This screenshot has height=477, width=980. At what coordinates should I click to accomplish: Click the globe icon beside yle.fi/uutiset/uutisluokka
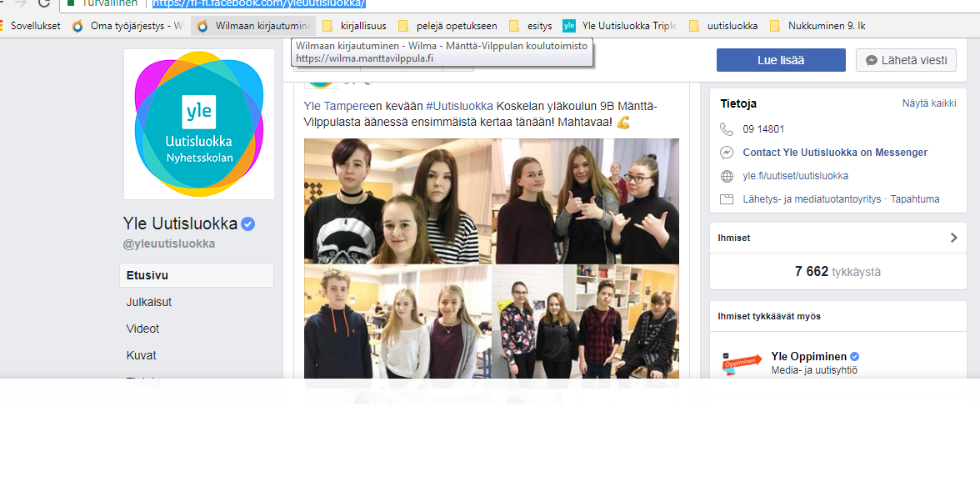click(727, 176)
